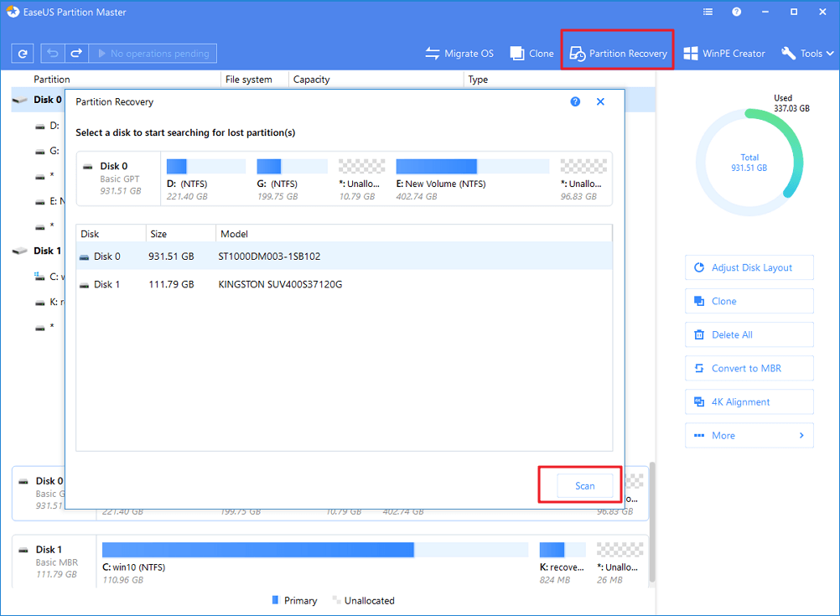Open Migrate OS tool
This screenshot has height=616, width=840.
459,54
